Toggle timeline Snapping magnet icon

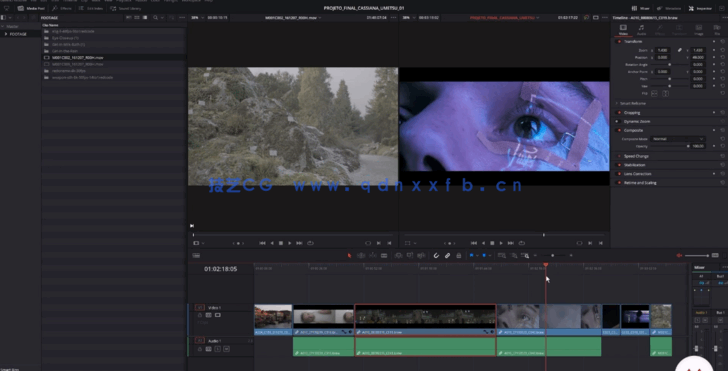coord(436,255)
